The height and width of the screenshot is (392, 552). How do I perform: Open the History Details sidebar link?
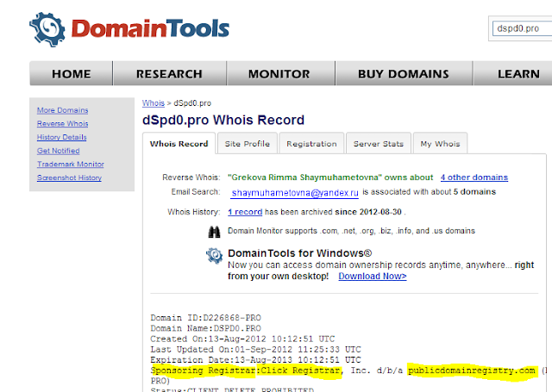[61, 137]
